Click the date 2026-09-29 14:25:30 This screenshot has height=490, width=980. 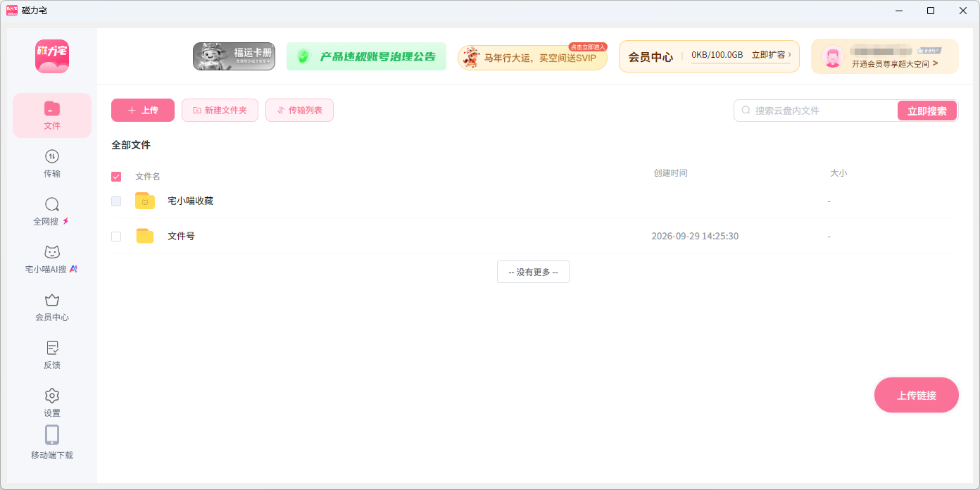point(695,237)
